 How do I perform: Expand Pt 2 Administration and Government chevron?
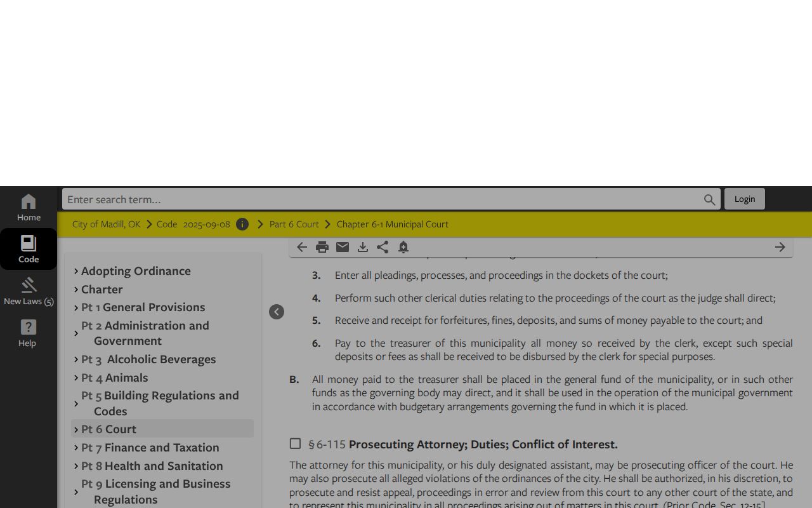[x=76, y=333]
